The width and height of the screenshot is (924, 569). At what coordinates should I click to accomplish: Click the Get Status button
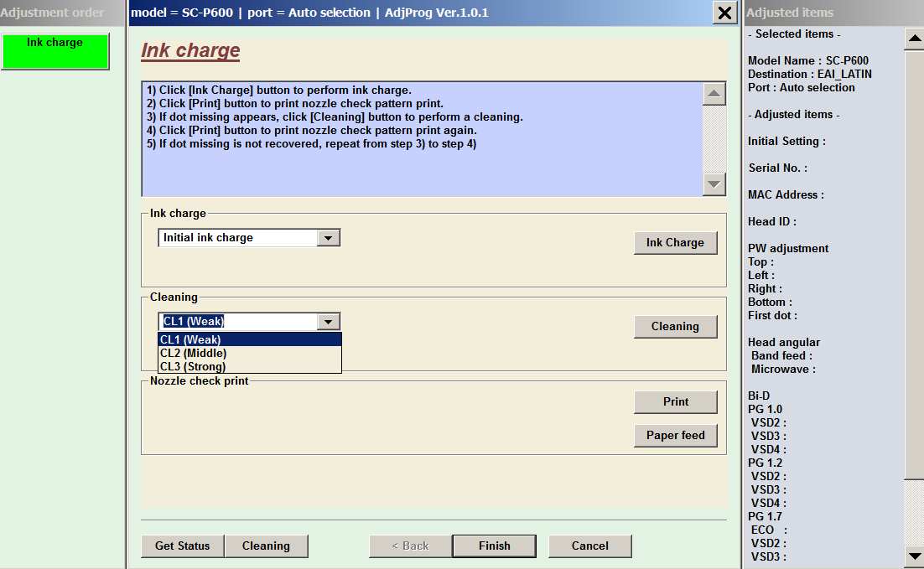pos(183,546)
